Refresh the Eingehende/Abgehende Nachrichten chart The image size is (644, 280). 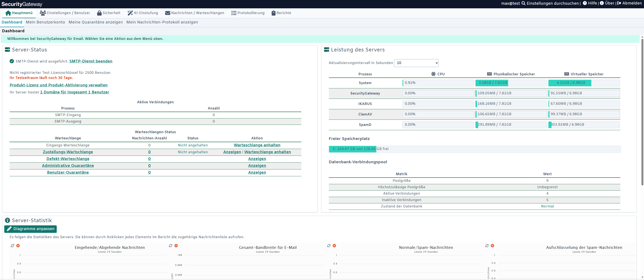pyautogui.click(x=13, y=246)
